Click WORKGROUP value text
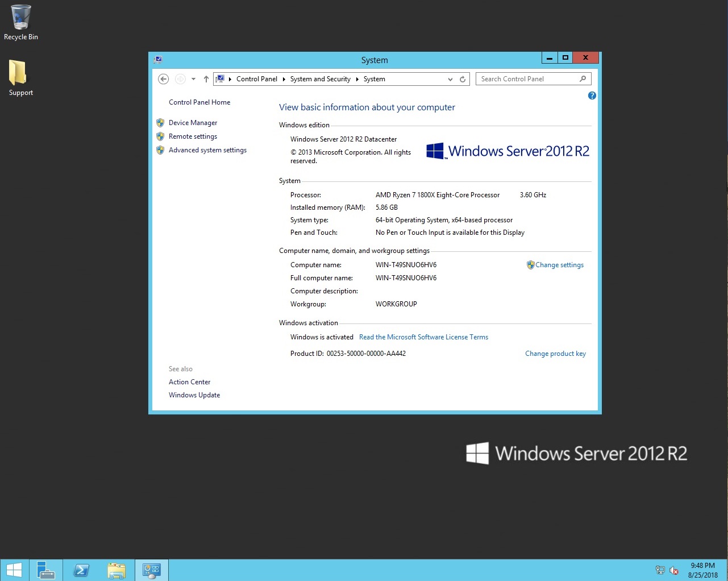Viewport: 728px width, 581px height. 396,304
